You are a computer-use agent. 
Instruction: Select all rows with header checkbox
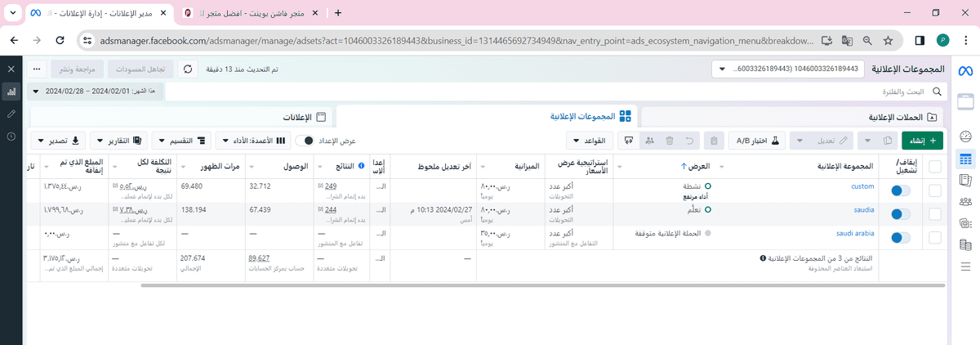pos(935,167)
